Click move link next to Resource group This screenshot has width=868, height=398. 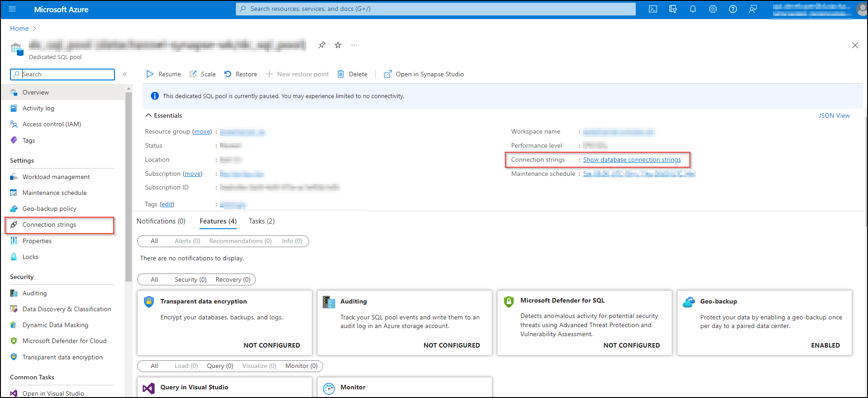pyautogui.click(x=202, y=131)
